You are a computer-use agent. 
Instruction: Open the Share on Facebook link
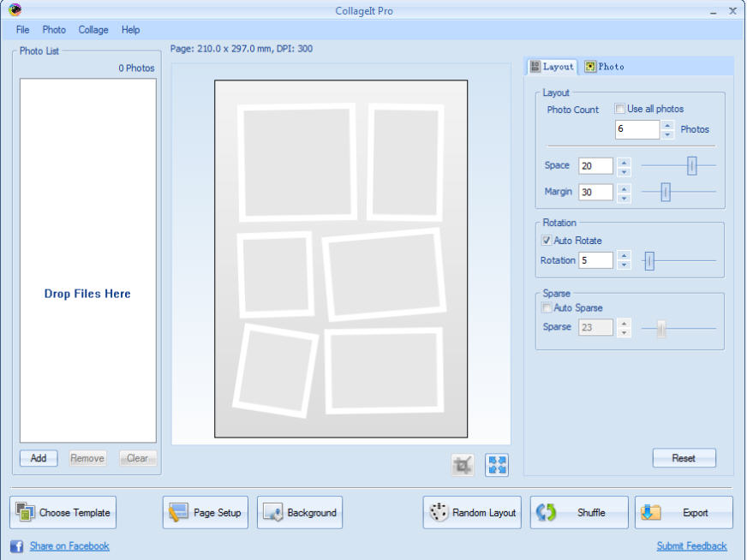[x=69, y=546]
